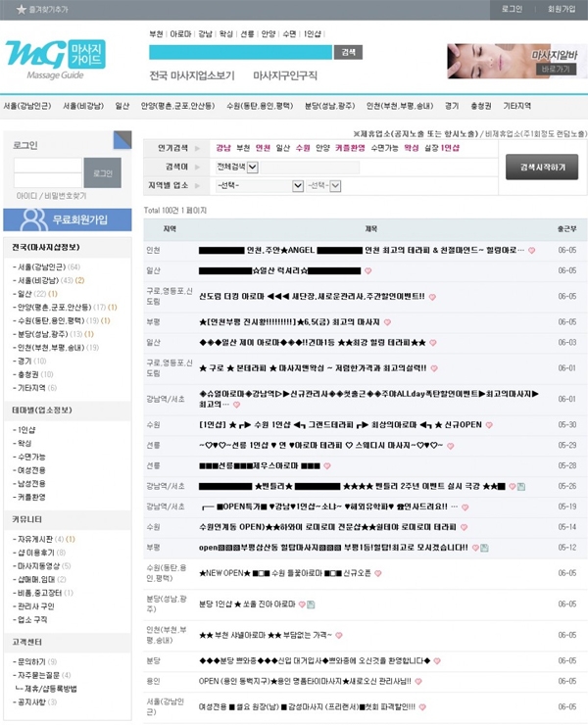Click popular keyword 수면가능
This screenshot has width=588, height=725.
pos(384,148)
